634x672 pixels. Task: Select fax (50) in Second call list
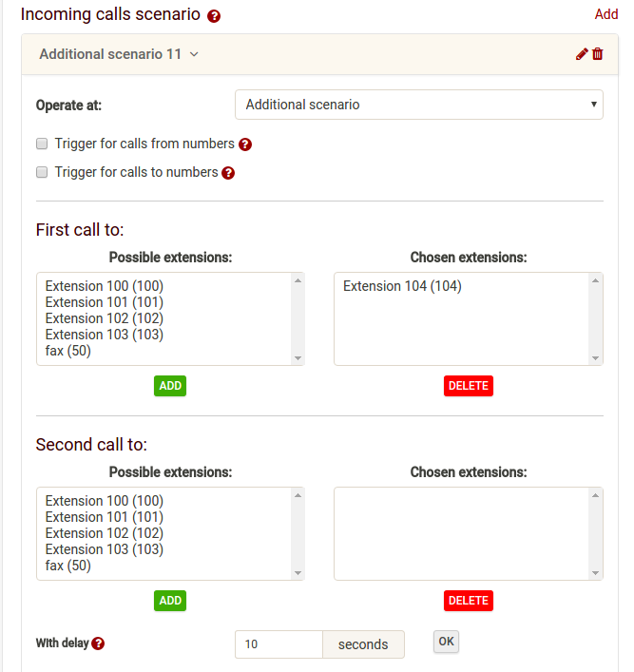coord(68,566)
